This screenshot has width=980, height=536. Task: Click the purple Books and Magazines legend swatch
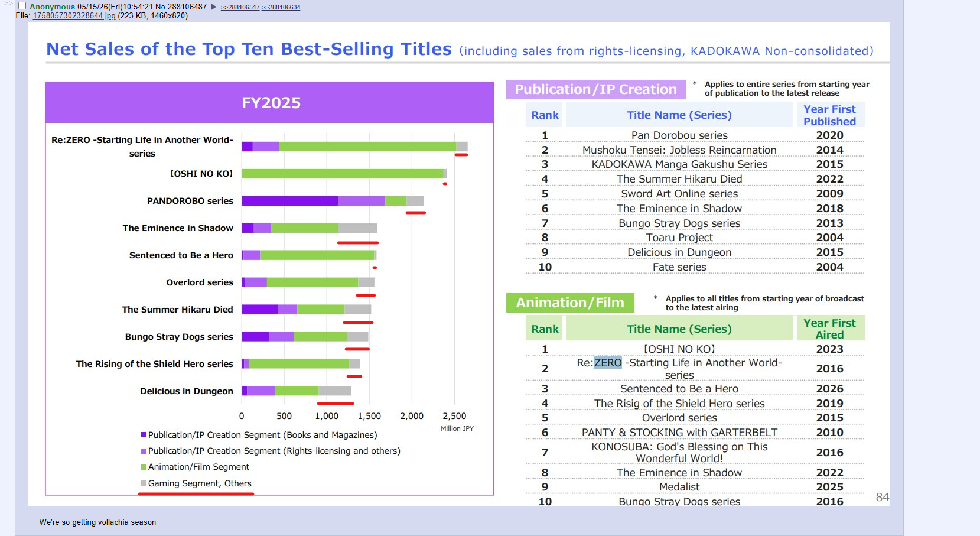coord(144,435)
